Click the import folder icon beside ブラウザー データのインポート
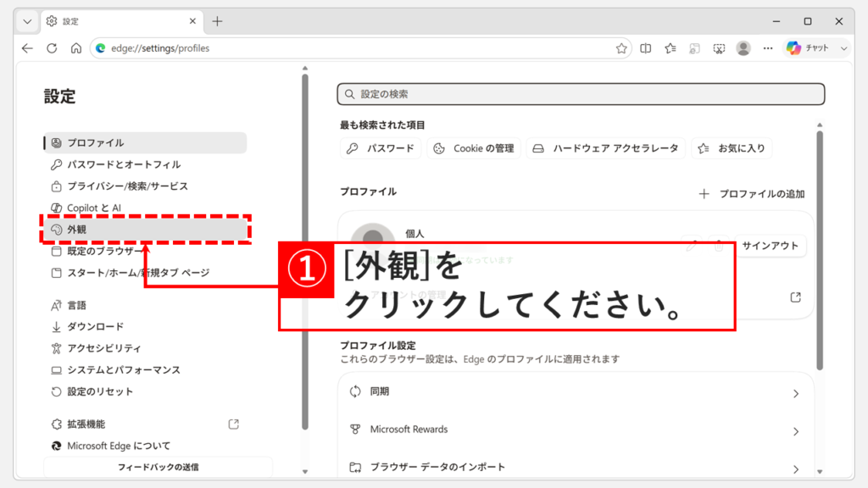The image size is (868, 488). click(355, 468)
